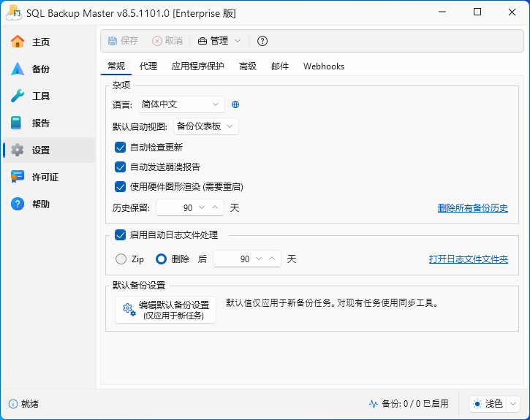Image resolution: width=530 pixels, height=420 pixels.
Task: Click the 打开日志文件文件夹 link
Action: 469,259
